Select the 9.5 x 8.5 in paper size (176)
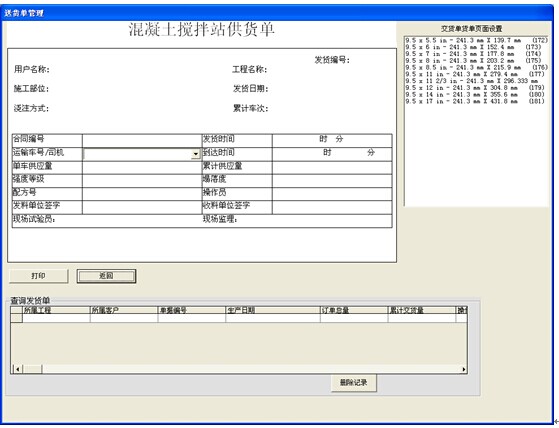This screenshot has height=428, width=559. pyautogui.click(x=476, y=67)
